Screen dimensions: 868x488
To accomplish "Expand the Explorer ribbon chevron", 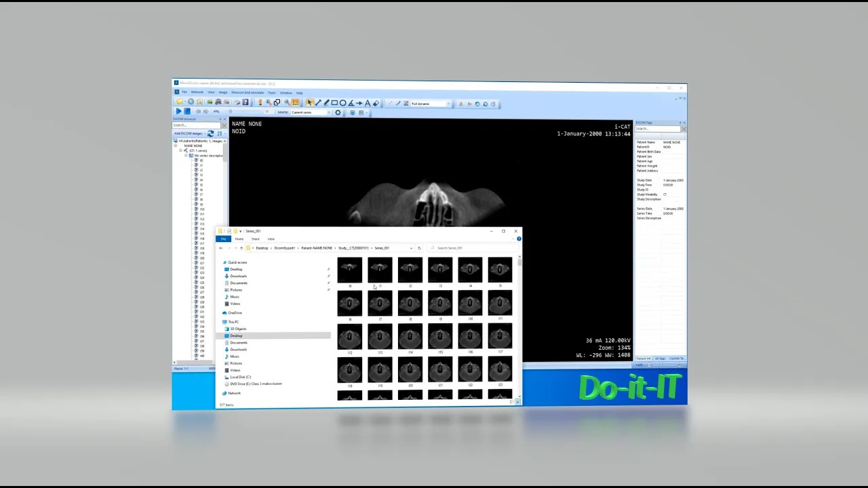I will [513, 239].
